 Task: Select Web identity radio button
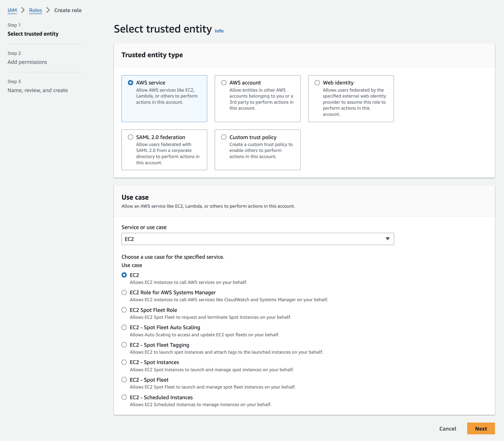coord(317,83)
